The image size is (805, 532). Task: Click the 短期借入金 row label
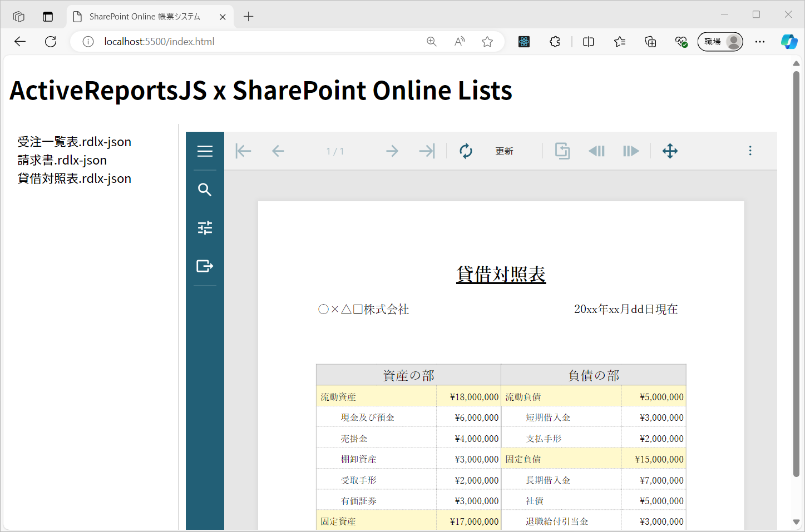click(548, 417)
